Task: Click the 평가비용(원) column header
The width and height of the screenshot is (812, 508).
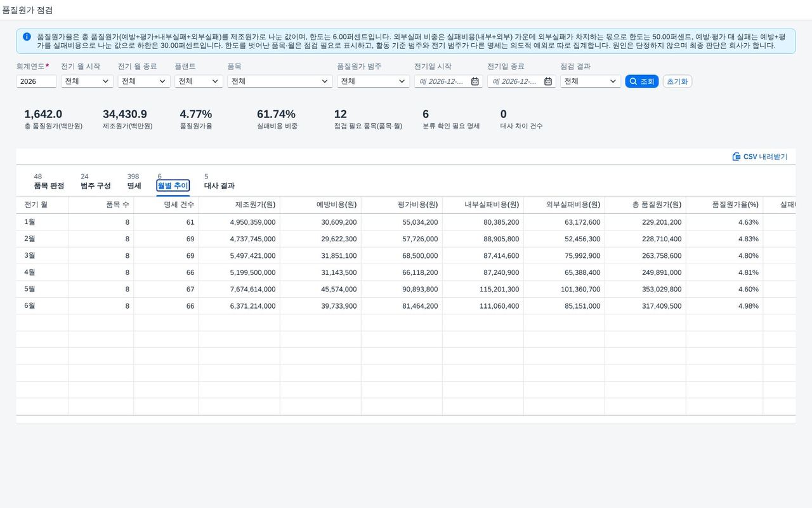Action: [402, 204]
